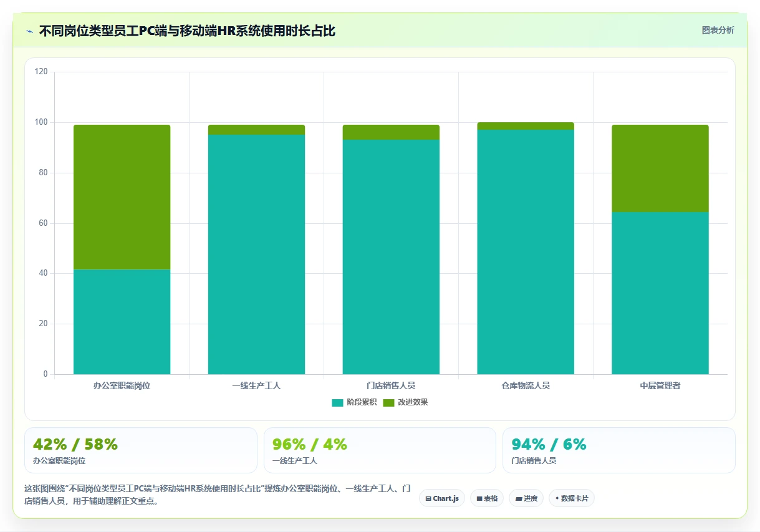Click the chart title heading text
The height and width of the screenshot is (532, 760).
coord(187,31)
